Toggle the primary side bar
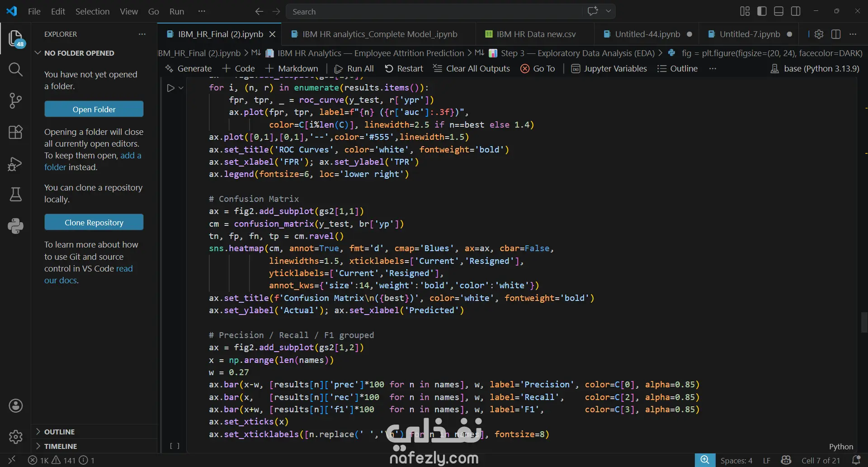Screen dimensions: 868x467 [762, 11]
